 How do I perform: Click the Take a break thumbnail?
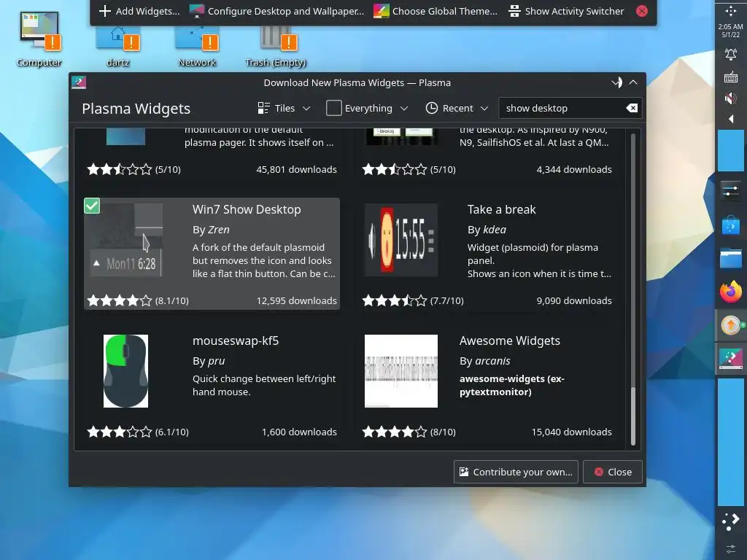(x=401, y=239)
